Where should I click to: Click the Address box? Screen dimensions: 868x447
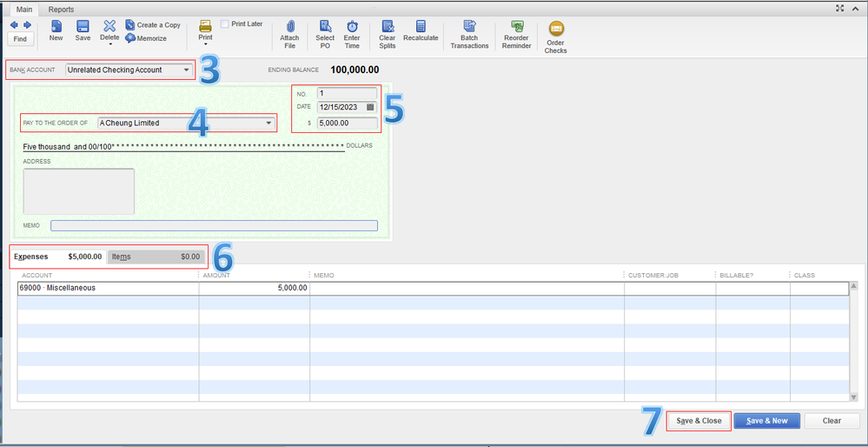78,191
